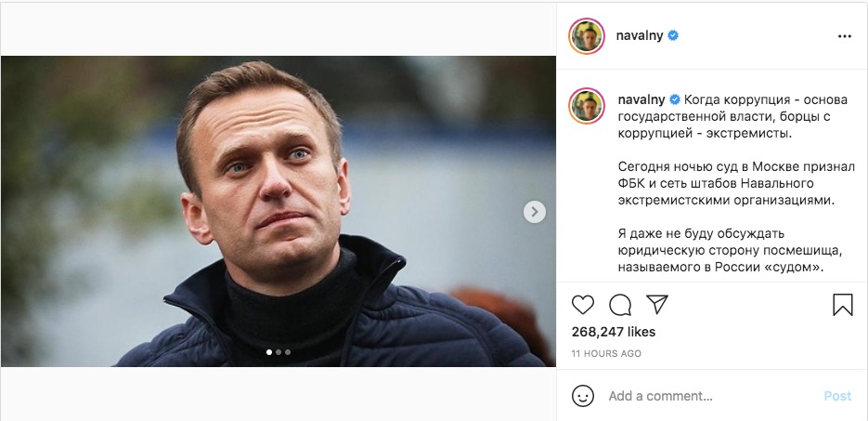The height and width of the screenshot is (421, 868).
Task: Open the profile avatar in the post header
Action: [587, 36]
